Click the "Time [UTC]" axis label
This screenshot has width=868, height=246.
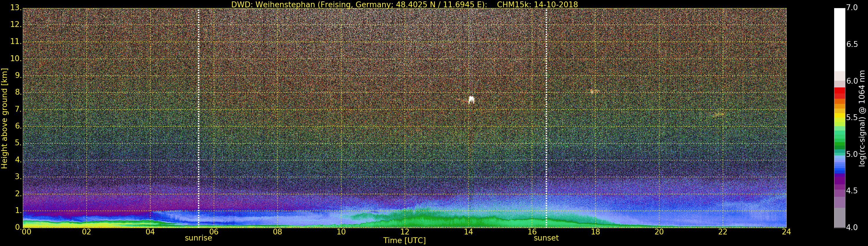pyautogui.click(x=404, y=241)
